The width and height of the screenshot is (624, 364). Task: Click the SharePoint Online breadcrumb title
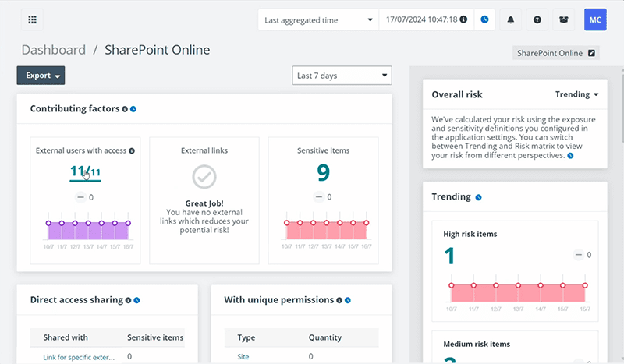click(158, 50)
